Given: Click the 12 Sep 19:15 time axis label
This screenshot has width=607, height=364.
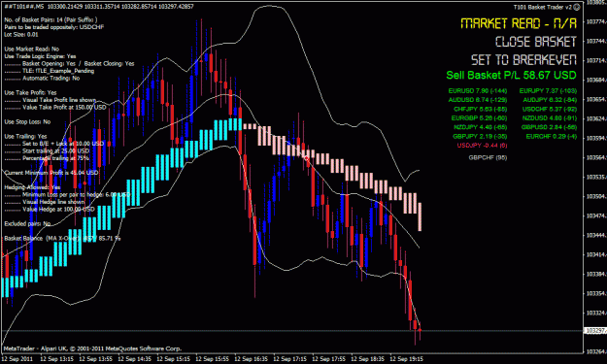Looking at the screenshot, I should coord(406,359).
